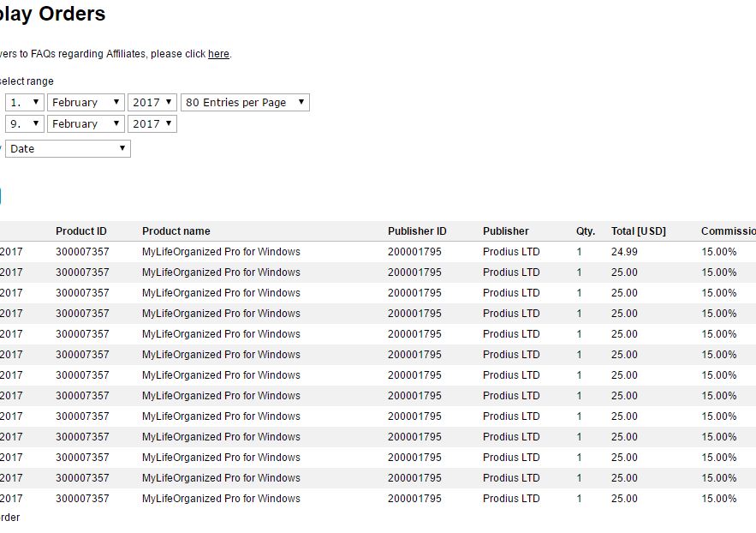Click the 'select range' label text
This screenshot has width=756, height=533.
27,81
